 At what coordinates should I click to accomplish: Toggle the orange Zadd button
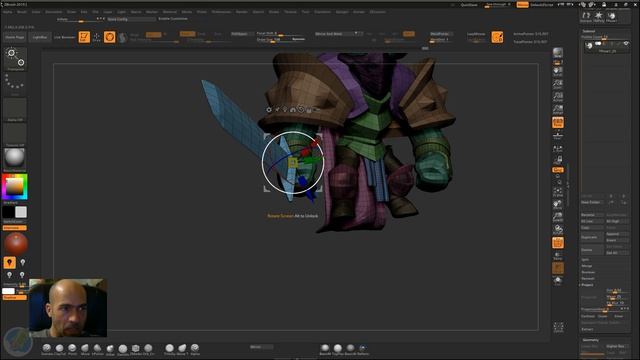coord(187,34)
